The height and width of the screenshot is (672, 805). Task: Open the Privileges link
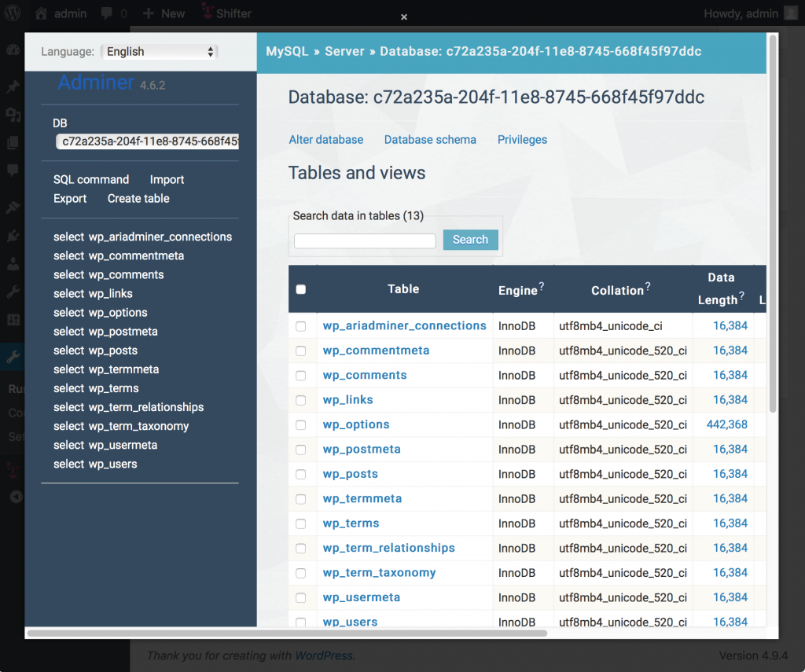522,140
